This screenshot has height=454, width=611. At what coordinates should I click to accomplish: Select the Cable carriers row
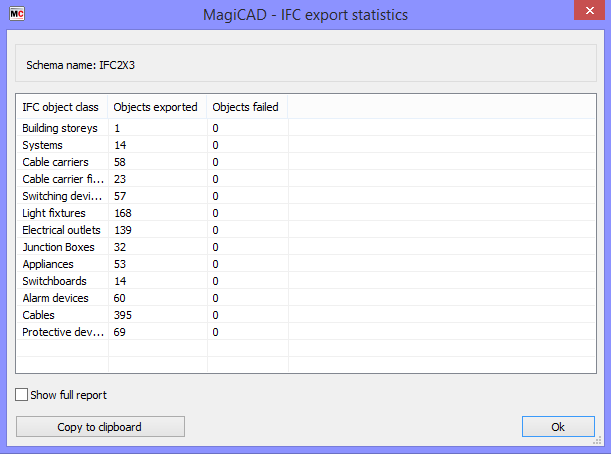pos(306,162)
